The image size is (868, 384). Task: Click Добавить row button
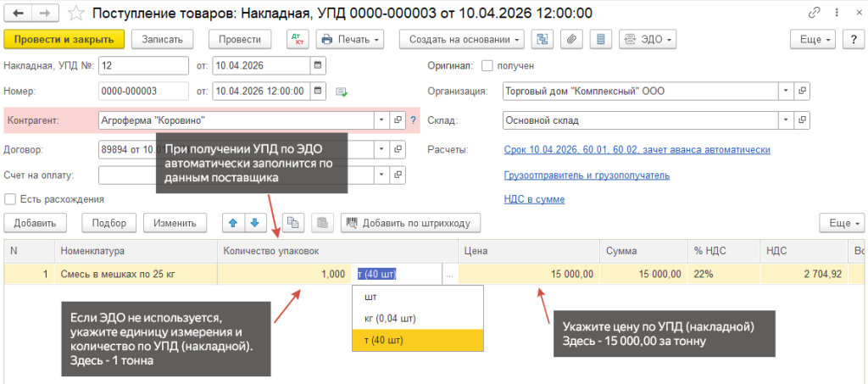(36, 223)
